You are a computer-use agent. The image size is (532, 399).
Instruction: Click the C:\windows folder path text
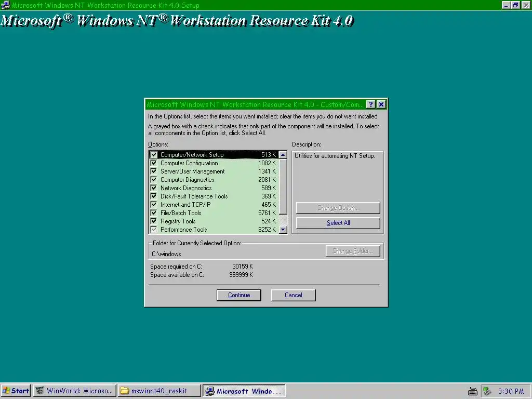click(166, 254)
